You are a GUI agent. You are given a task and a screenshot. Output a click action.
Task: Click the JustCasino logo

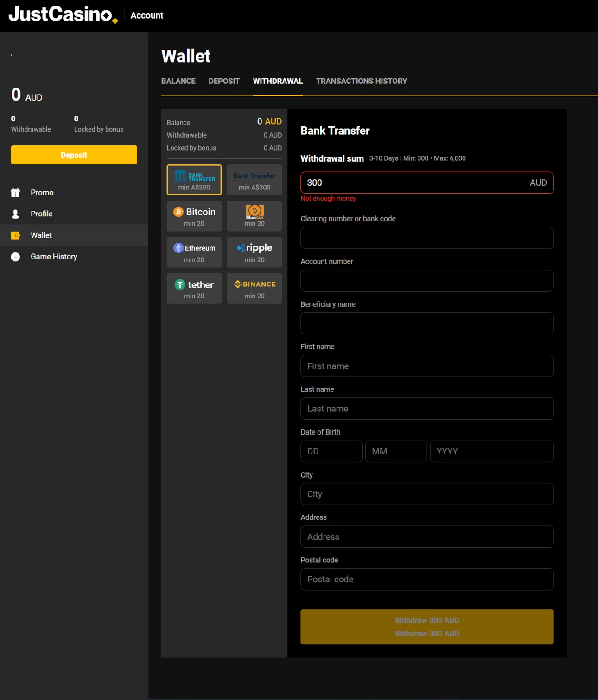[x=64, y=15]
